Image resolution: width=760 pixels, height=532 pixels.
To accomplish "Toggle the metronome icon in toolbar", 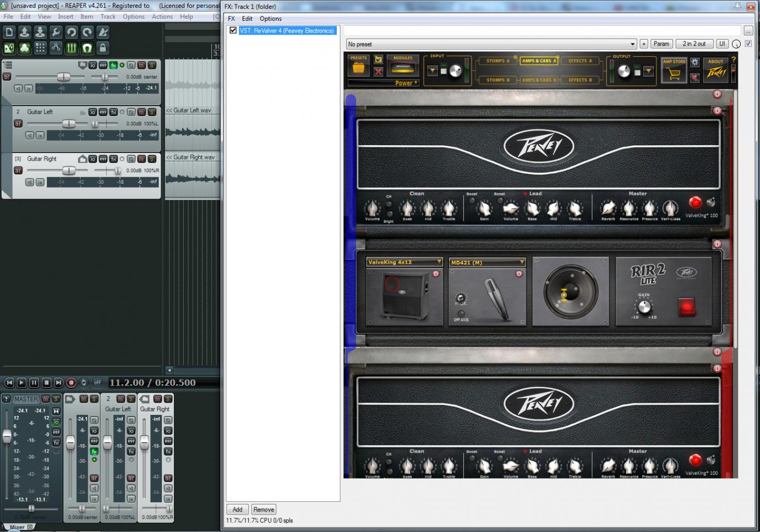I will pyautogui.click(x=103, y=32).
